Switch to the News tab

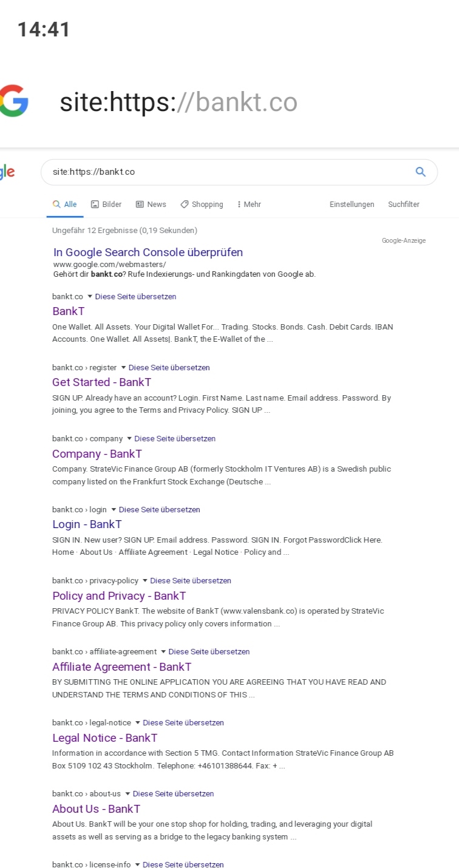(x=151, y=205)
